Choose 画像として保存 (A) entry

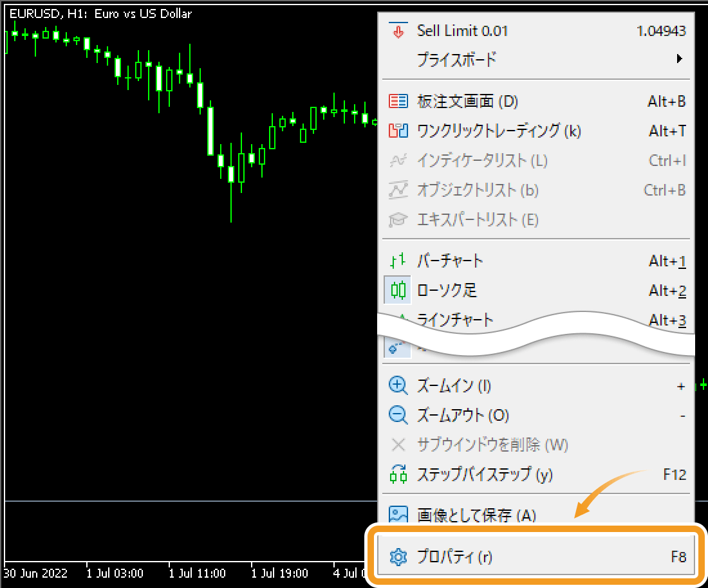point(536,515)
